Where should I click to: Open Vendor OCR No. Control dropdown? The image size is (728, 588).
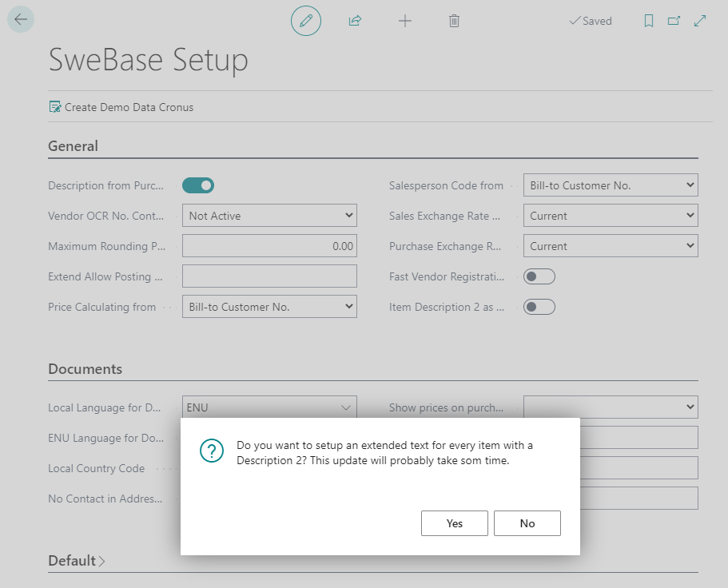[269, 216]
